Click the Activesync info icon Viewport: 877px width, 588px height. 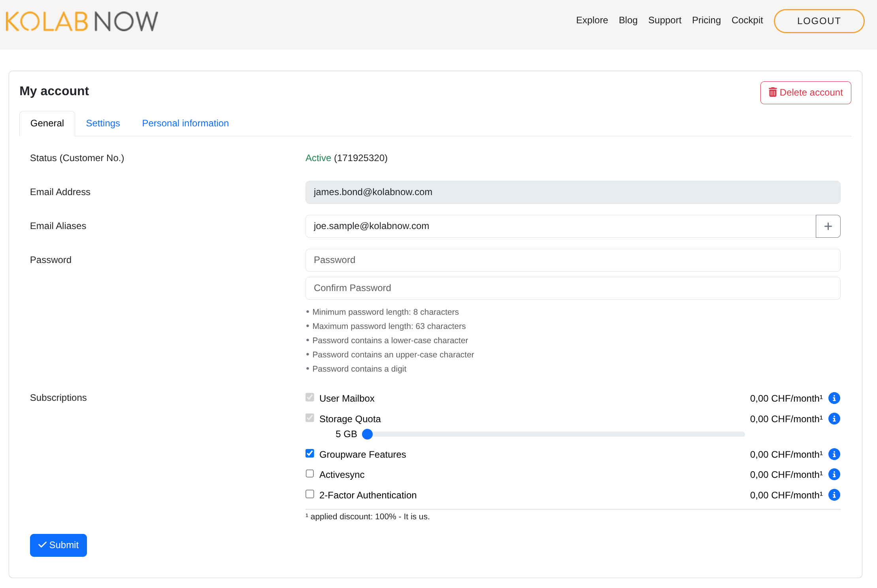point(834,474)
